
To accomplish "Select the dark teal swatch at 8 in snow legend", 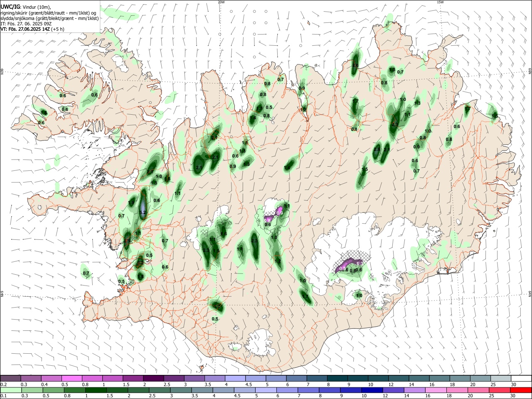I will tap(337, 378).
